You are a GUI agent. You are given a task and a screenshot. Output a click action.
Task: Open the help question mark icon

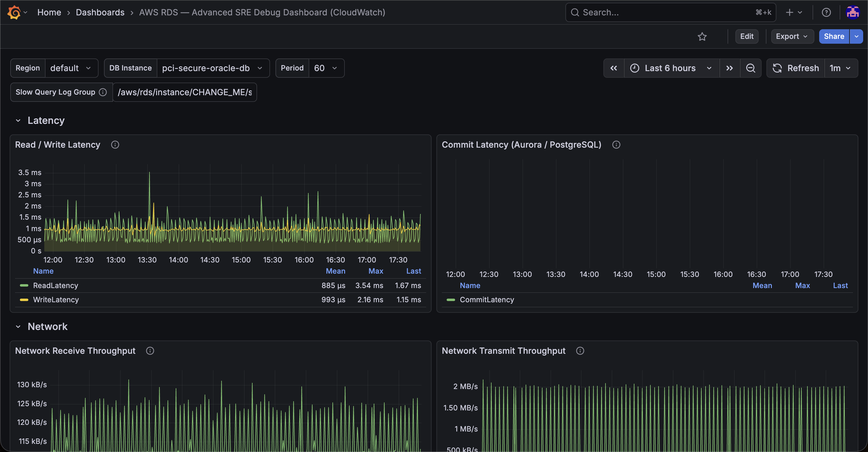point(826,12)
